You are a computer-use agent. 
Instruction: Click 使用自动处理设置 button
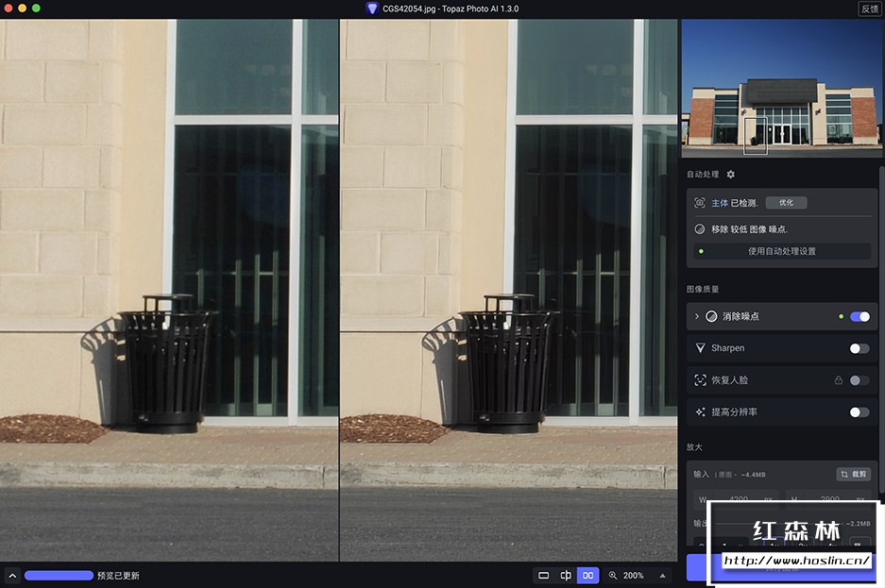point(782,251)
